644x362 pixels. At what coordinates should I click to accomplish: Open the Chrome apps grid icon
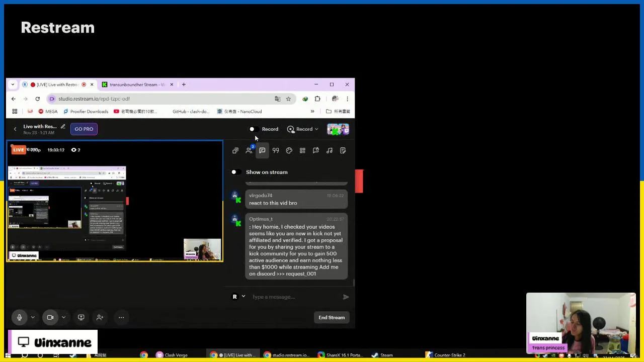pyautogui.click(x=15, y=112)
